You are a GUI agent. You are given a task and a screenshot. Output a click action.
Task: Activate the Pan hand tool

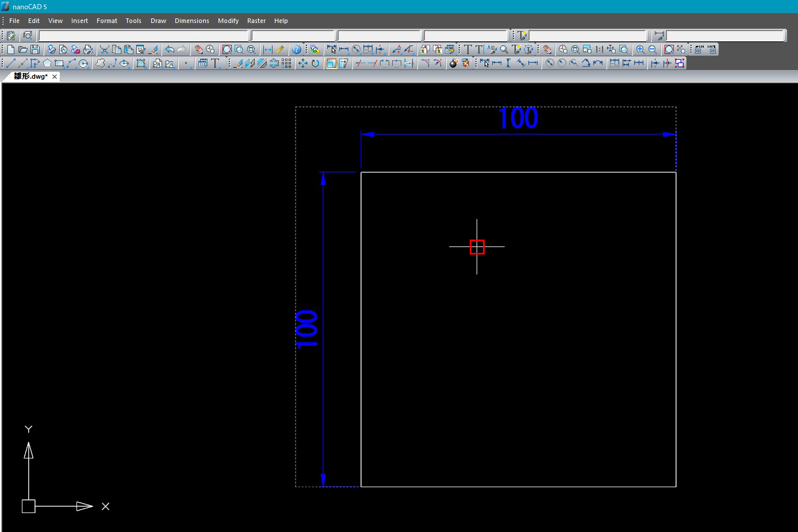[x=198, y=49]
